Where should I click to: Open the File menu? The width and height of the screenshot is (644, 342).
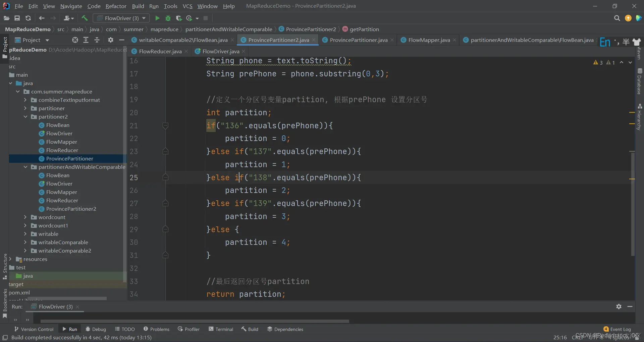(x=19, y=6)
